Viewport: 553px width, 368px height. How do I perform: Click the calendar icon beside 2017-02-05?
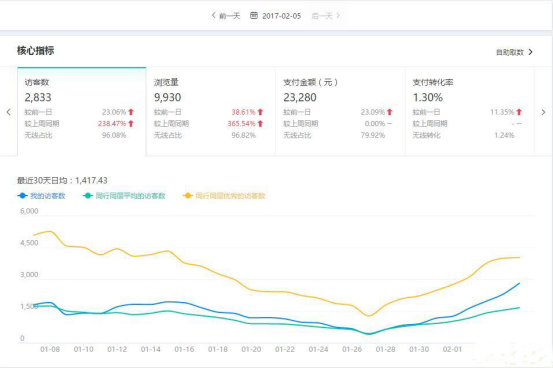pos(254,16)
